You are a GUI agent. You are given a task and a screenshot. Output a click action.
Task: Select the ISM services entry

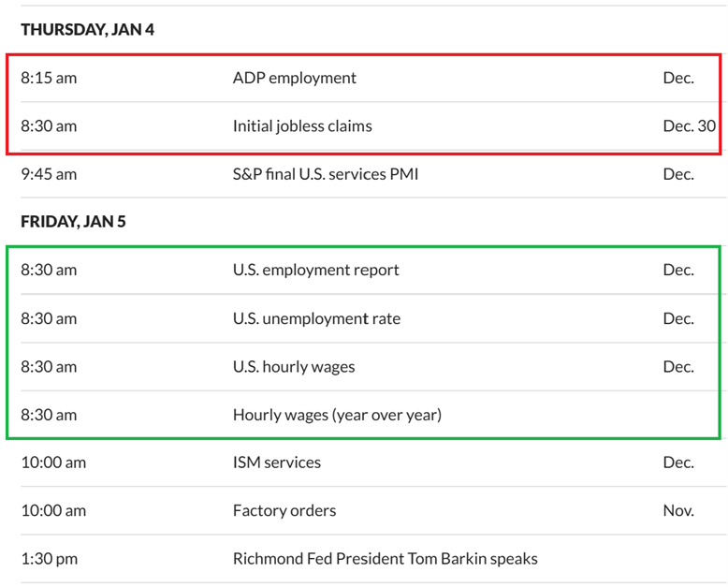point(276,462)
